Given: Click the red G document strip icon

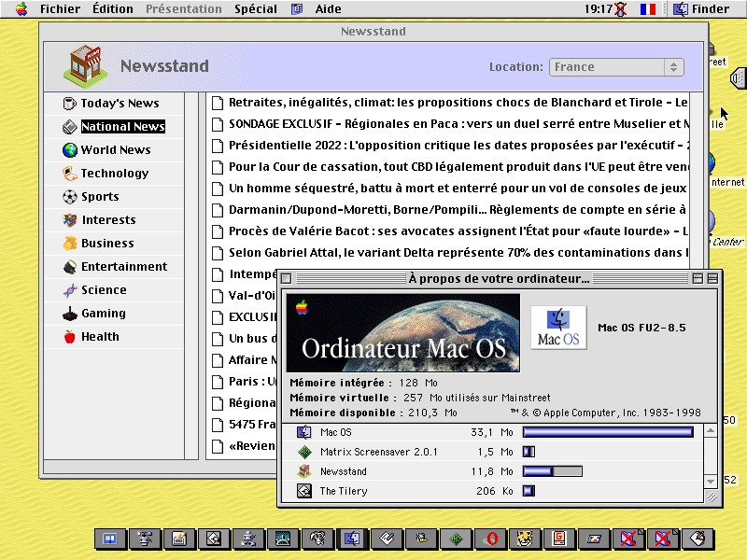Looking at the screenshot, I should point(558,539).
